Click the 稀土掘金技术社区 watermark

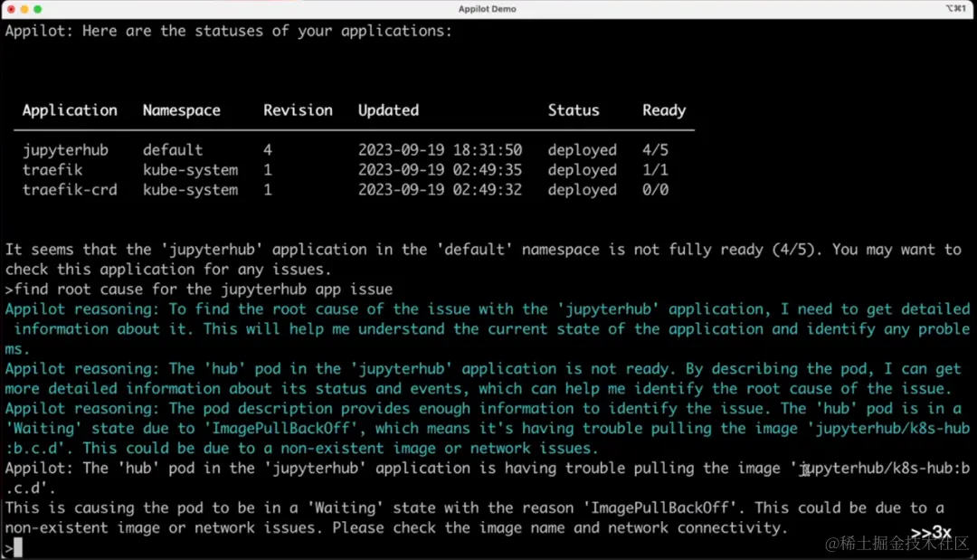pyautogui.click(x=896, y=544)
